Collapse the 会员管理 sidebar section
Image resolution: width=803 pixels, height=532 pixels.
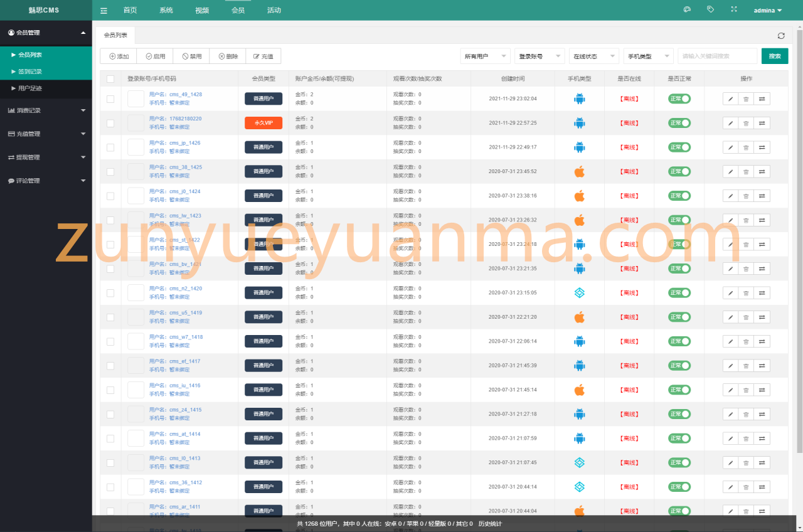point(46,33)
